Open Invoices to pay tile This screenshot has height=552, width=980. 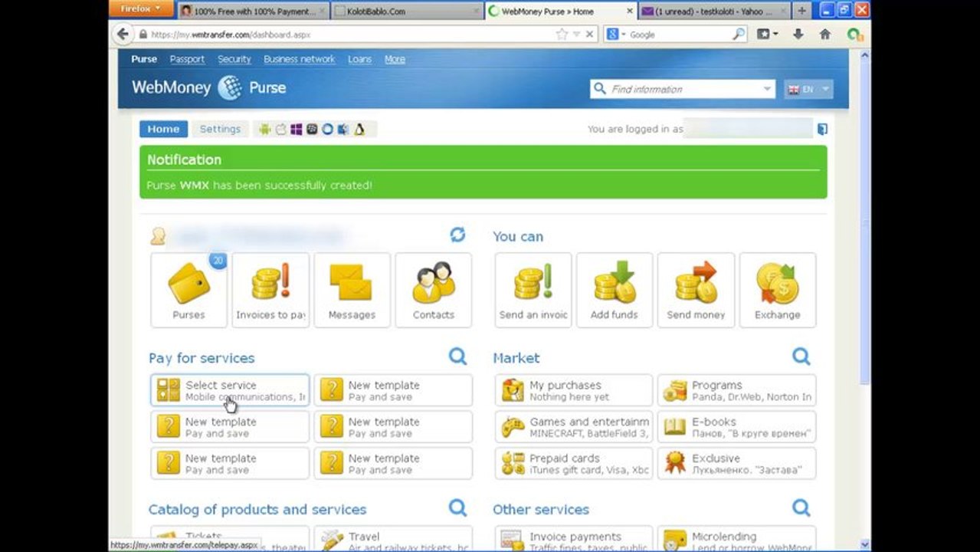click(x=270, y=290)
